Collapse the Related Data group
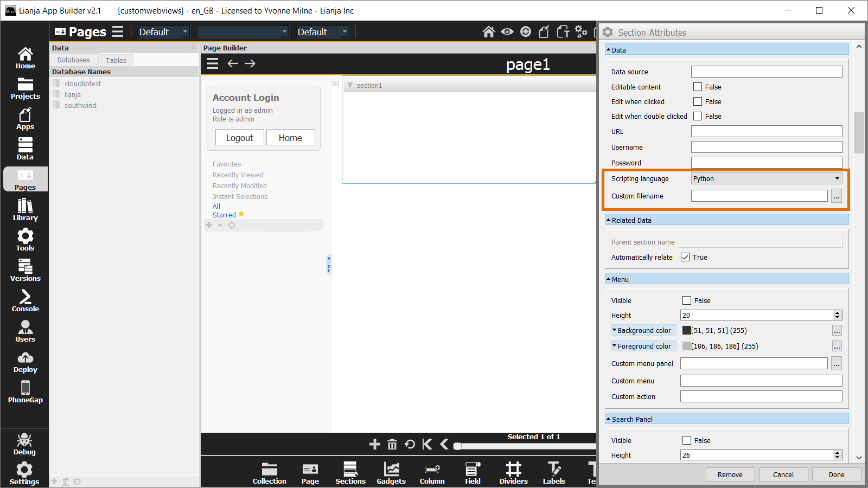The width and height of the screenshot is (868, 488). click(x=609, y=220)
